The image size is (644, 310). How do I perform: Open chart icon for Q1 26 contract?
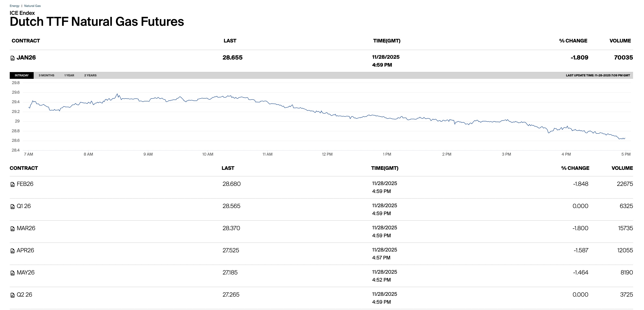pos(13,207)
